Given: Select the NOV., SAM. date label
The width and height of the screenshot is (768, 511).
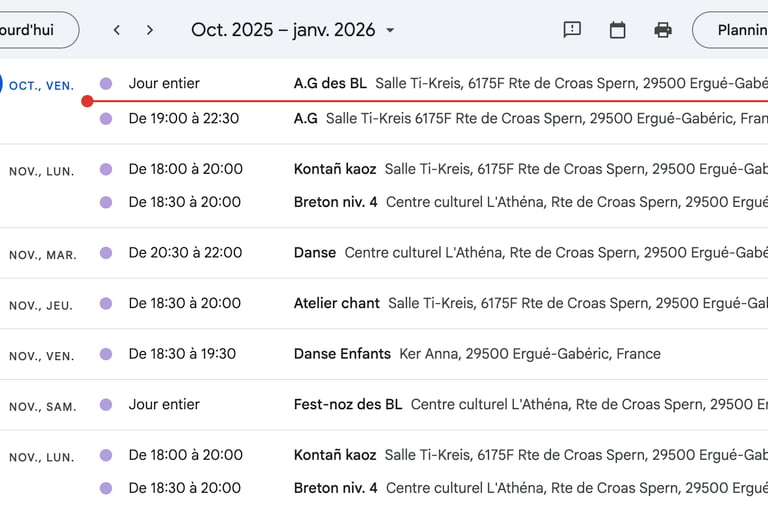Looking at the screenshot, I should pos(43,407).
